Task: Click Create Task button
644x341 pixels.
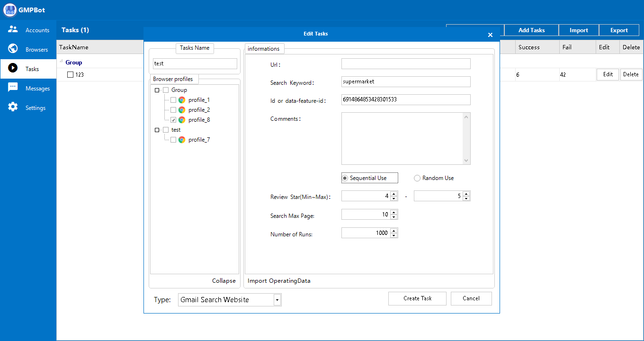Action: (x=417, y=298)
